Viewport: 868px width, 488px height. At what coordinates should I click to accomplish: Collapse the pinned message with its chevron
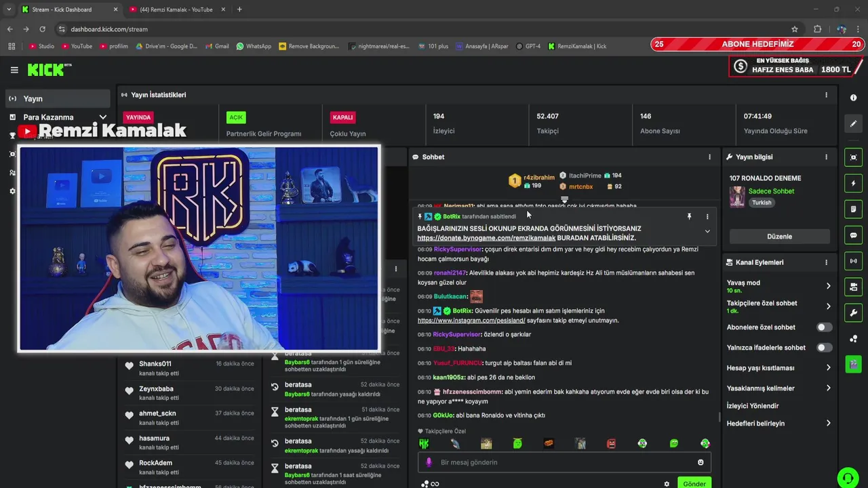tap(707, 232)
